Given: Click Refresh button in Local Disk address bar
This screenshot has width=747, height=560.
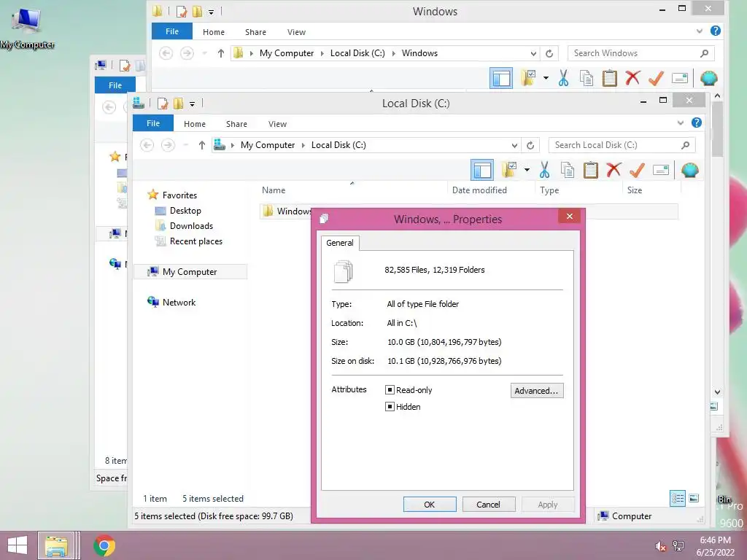Looking at the screenshot, I should (530, 145).
